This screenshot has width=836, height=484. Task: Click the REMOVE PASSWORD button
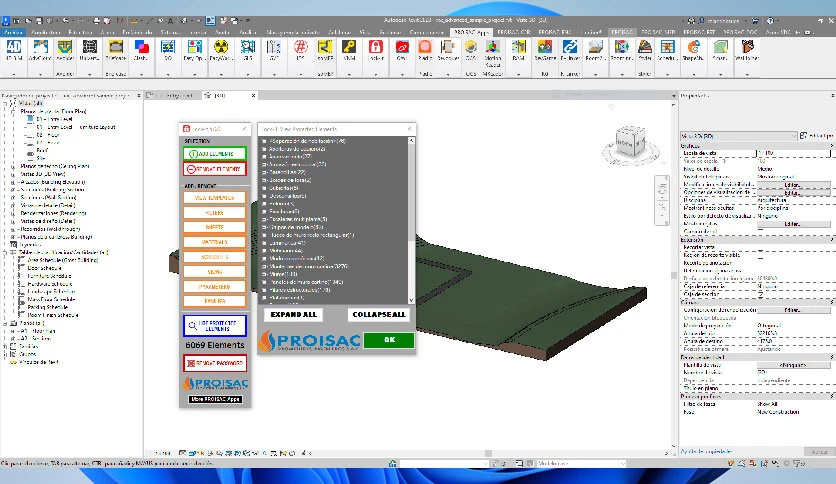pyautogui.click(x=215, y=363)
